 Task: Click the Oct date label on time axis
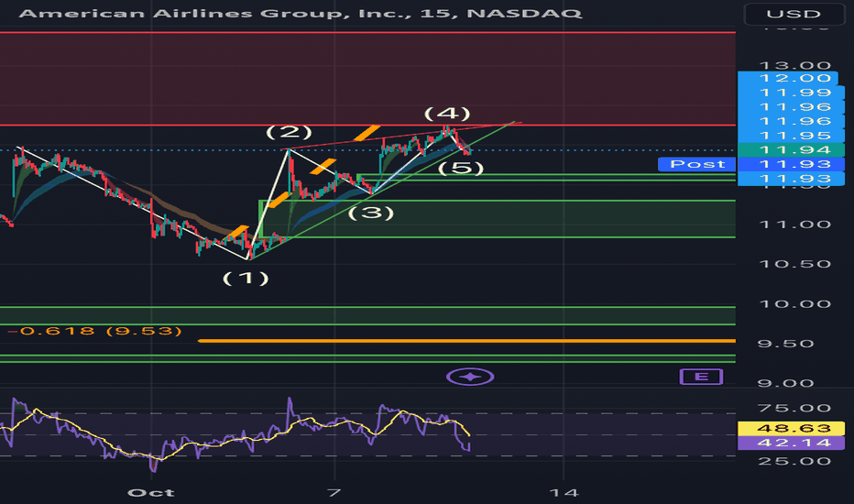151,493
